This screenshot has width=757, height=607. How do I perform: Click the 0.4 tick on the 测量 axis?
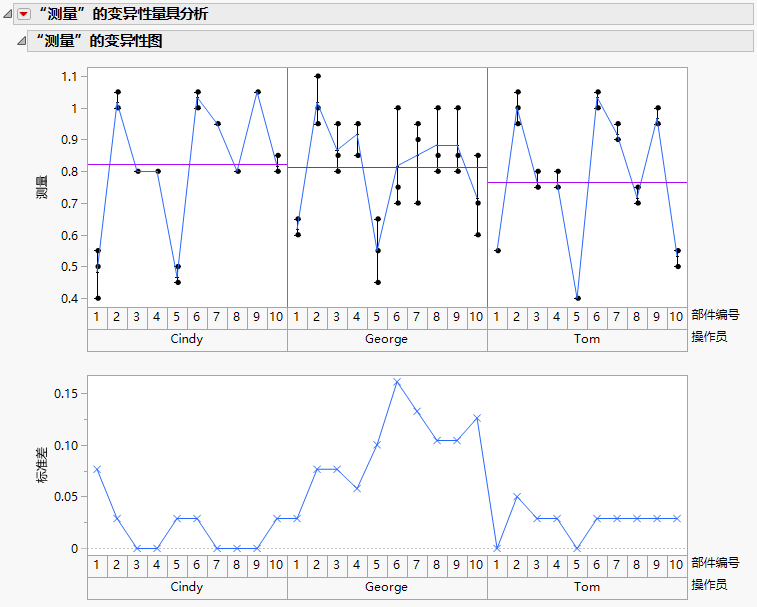(69, 299)
